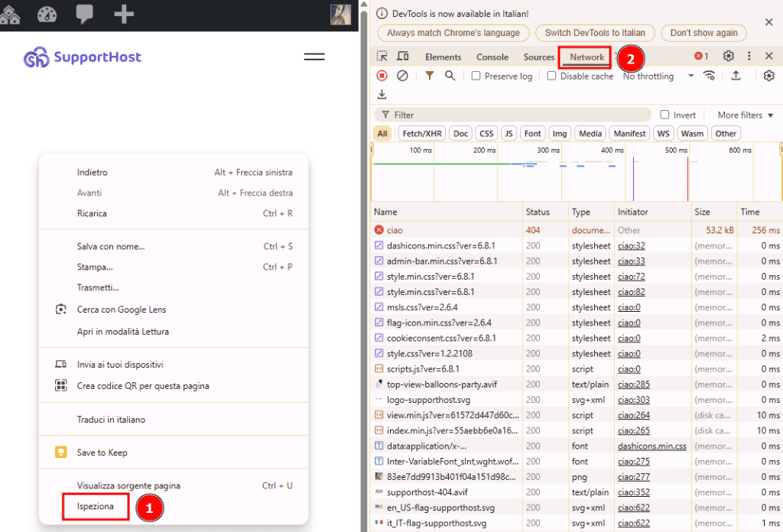
Task: Select the supporthost-404.avif request row
Action: pos(577,492)
